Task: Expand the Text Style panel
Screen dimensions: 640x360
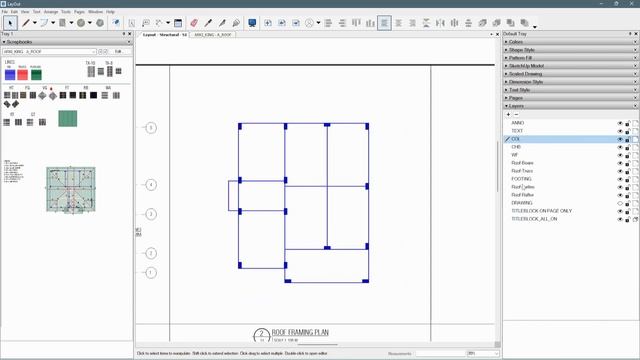Action: click(571, 90)
